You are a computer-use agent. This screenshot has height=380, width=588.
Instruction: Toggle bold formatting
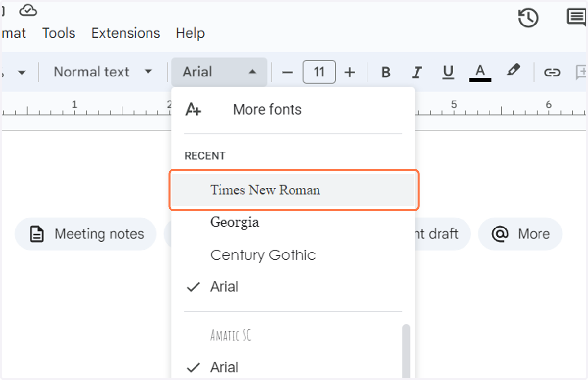tap(386, 73)
